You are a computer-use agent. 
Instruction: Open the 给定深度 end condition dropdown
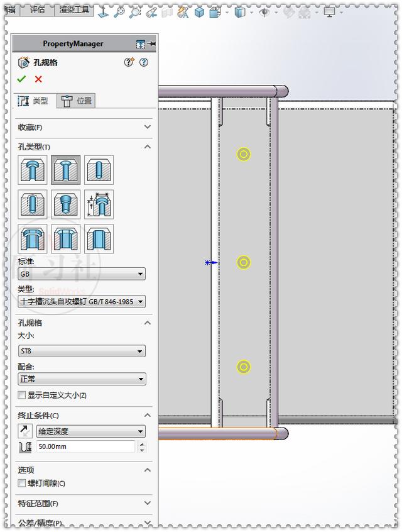click(91, 431)
